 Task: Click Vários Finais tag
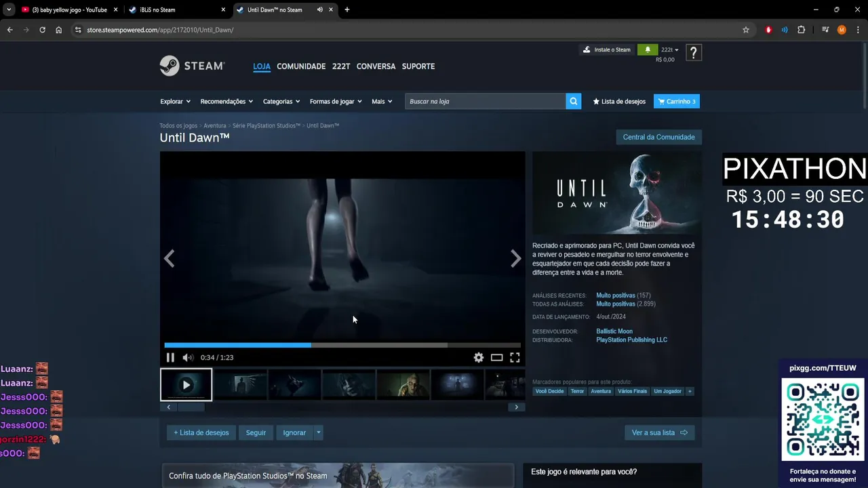pos(632,391)
